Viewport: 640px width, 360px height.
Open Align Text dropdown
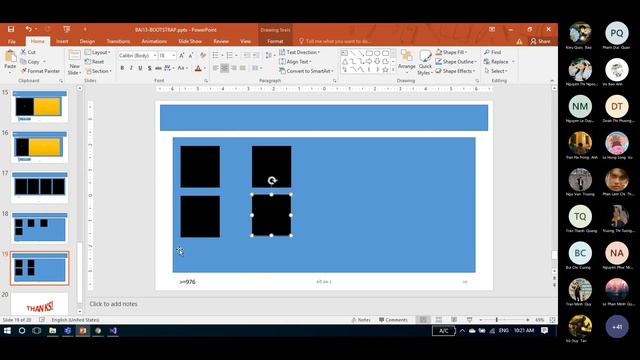point(295,62)
